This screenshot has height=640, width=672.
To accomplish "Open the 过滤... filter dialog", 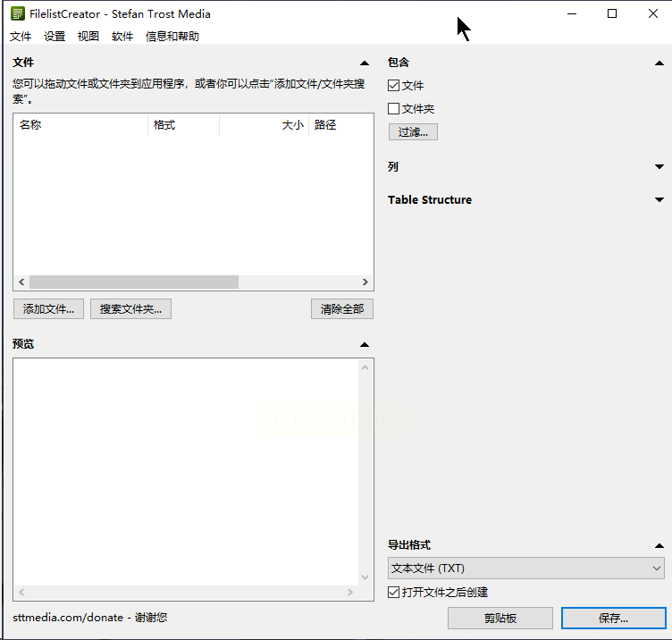I will (413, 132).
